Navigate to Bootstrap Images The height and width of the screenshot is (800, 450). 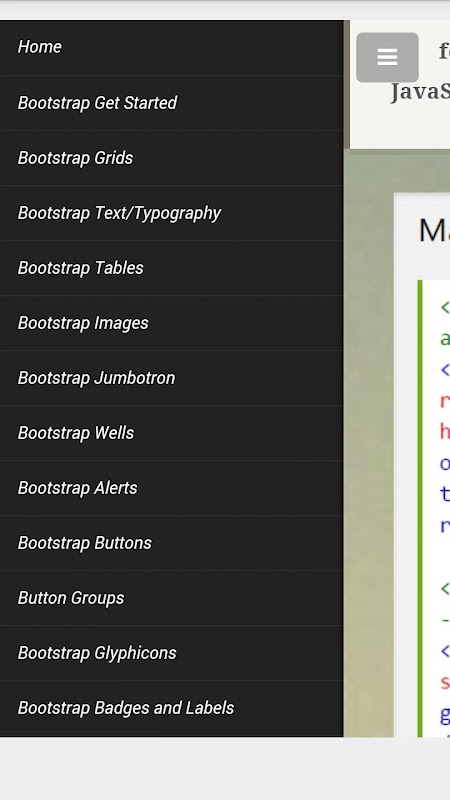pos(171,323)
